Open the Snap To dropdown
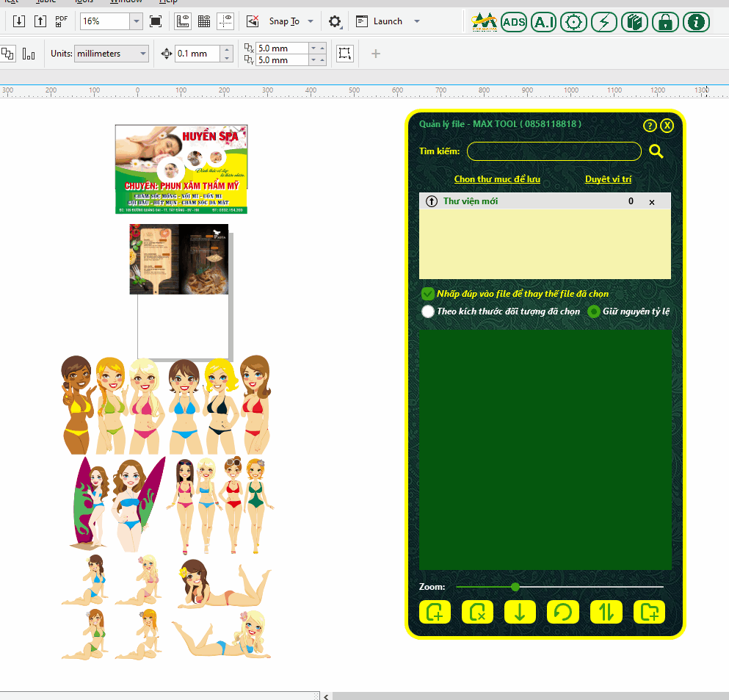The width and height of the screenshot is (729, 700). tap(311, 21)
